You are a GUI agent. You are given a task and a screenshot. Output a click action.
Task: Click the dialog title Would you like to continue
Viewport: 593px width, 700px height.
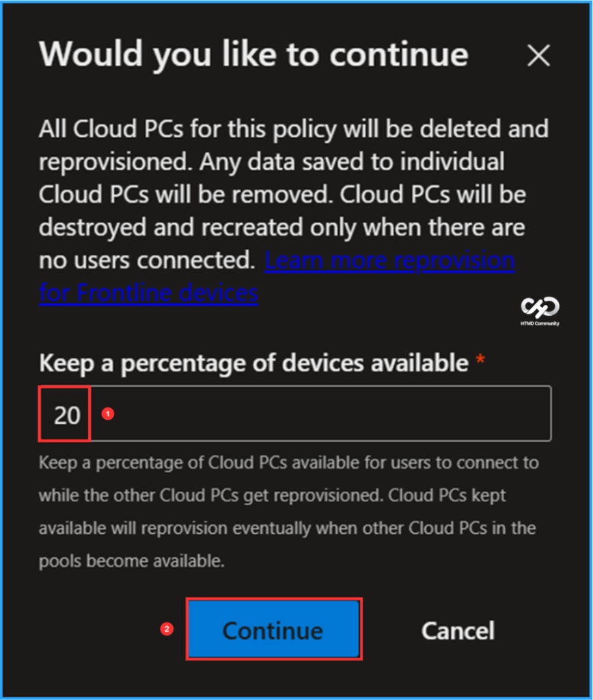254,55
